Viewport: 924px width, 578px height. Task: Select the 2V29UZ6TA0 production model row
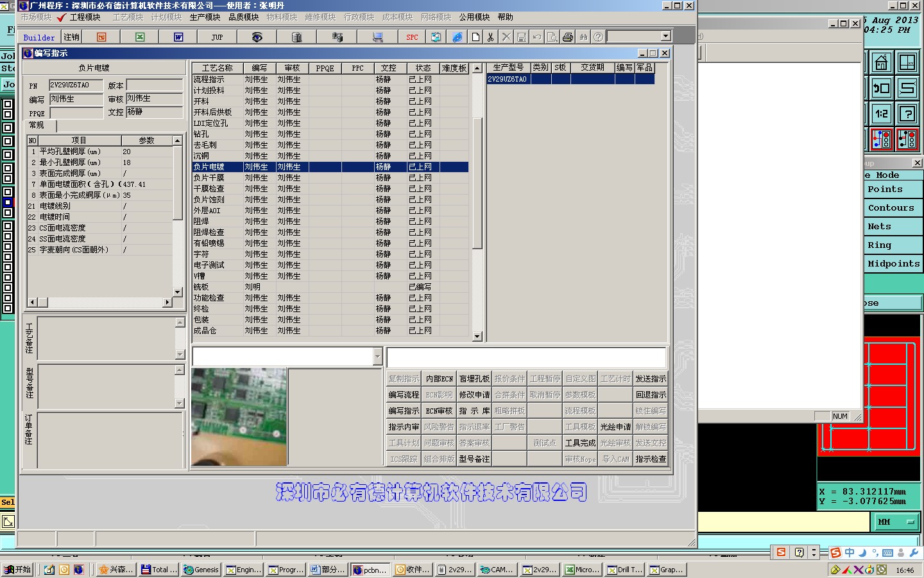tap(570, 79)
